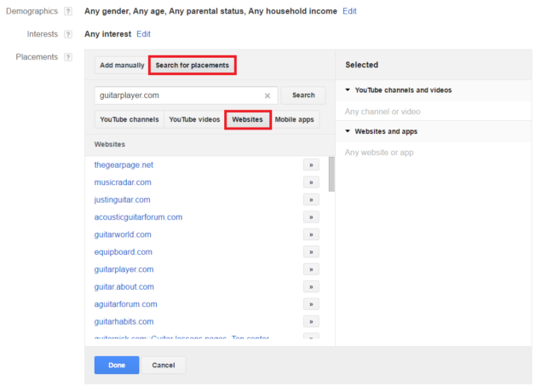Click the Interests help question mark icon

[67, 34]
